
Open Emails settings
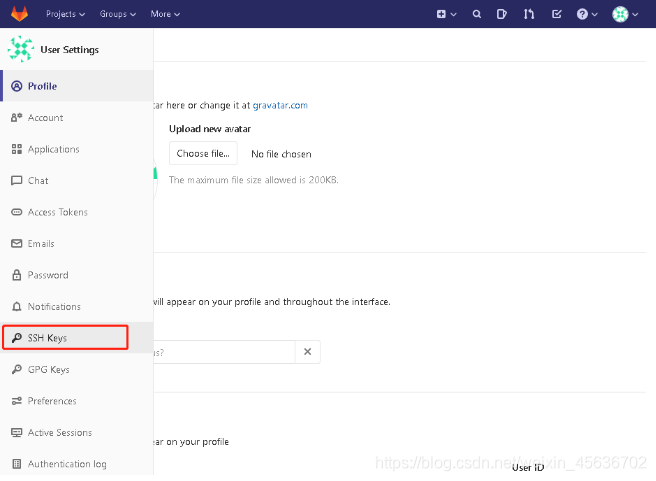pyautogui.click(x=77, y=243)
